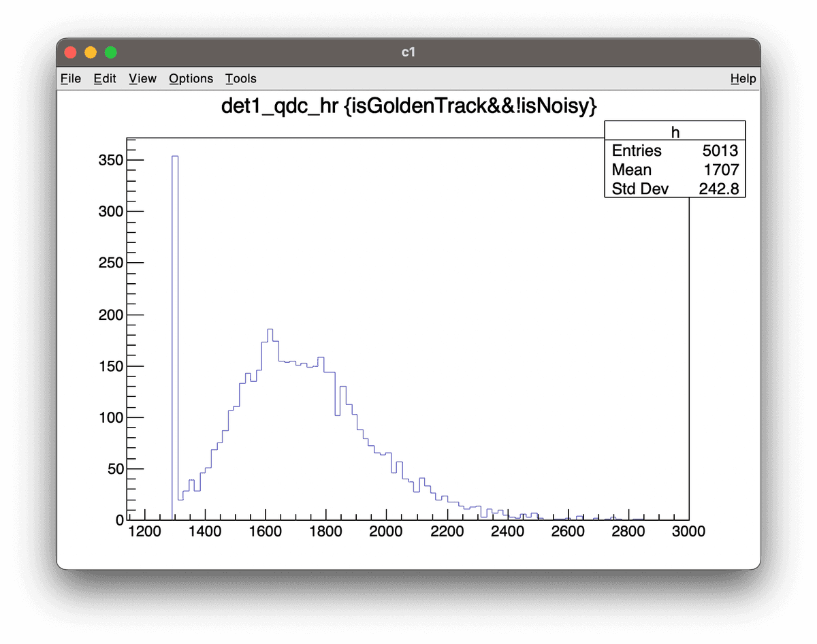Close the c1 canvas window
The image size is (817, 644).
tap(69, 52)
